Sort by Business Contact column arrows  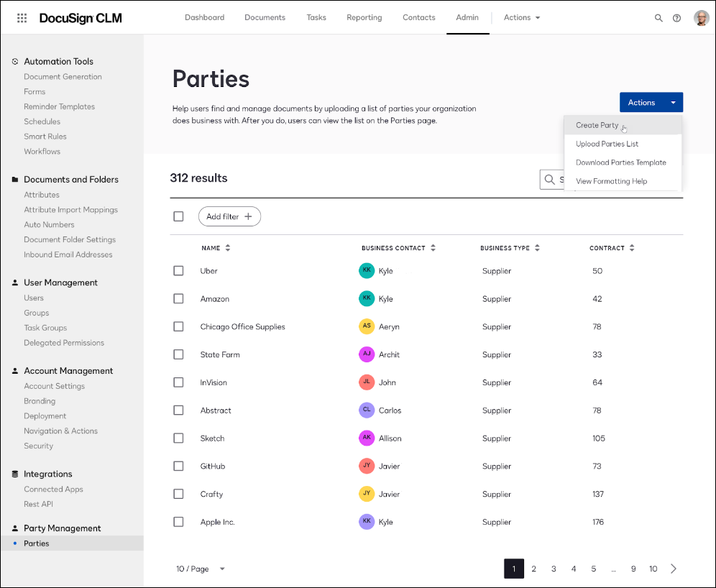(x=433, y=248)
